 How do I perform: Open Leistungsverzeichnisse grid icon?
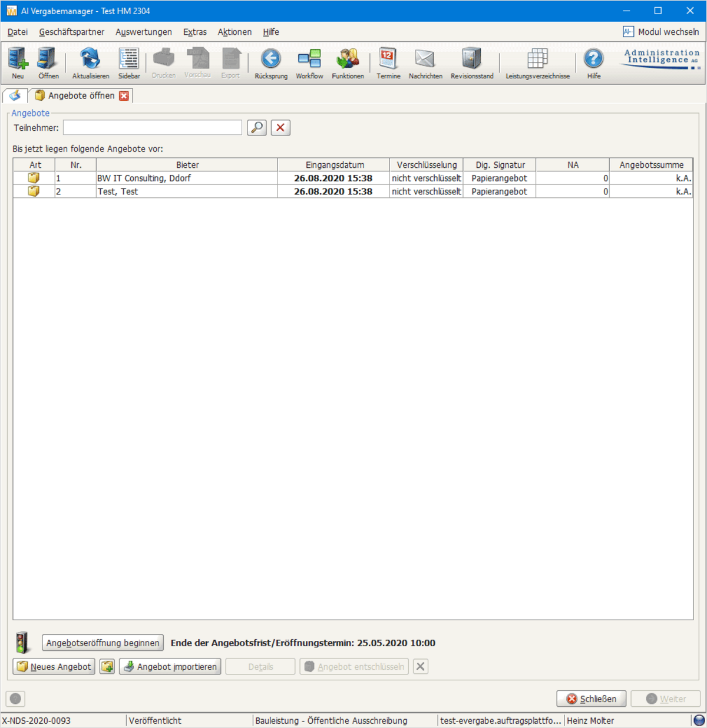pyautogui.click(x=537, y=62)
